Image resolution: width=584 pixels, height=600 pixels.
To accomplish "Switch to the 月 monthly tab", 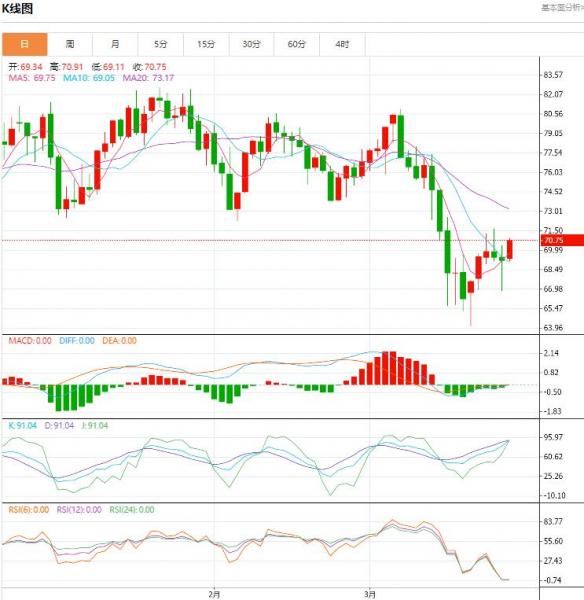I will (x=115, y=44).
